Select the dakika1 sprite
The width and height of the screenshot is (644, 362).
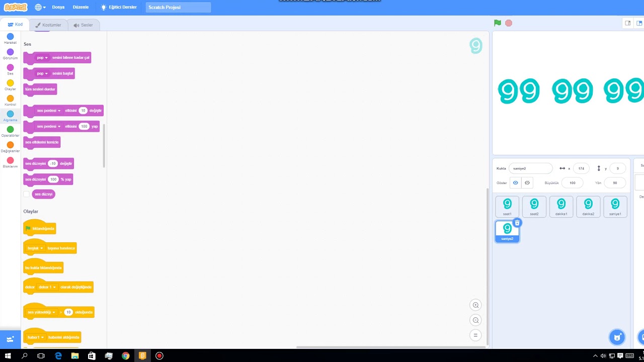(x=561, y=207)
